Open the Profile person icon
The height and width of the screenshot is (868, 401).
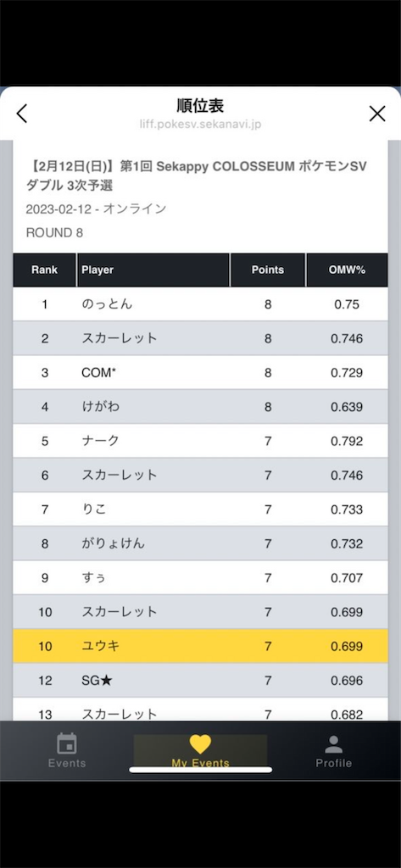(333, 744)
